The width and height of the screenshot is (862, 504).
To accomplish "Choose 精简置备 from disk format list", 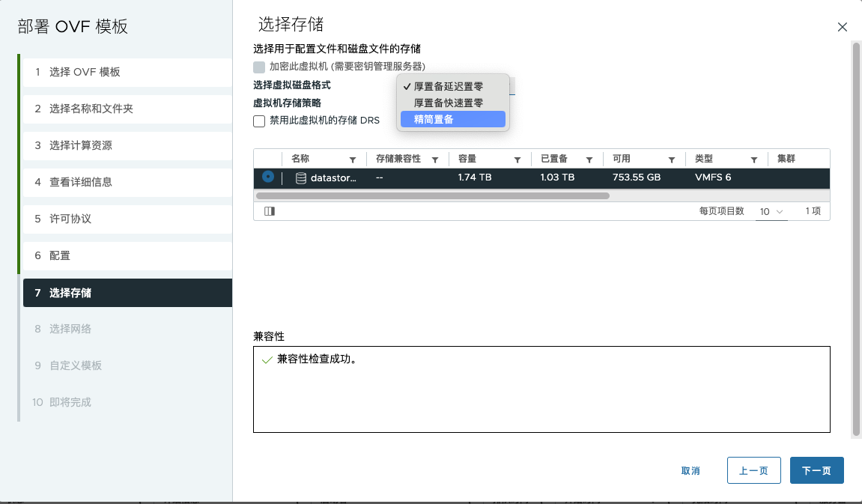I will 434,119.
